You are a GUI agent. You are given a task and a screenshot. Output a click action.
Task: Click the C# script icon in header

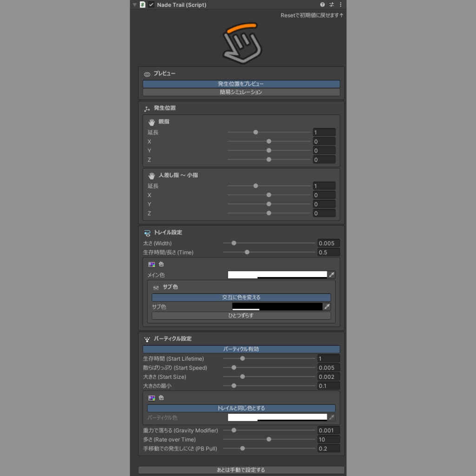coord(143,5)
